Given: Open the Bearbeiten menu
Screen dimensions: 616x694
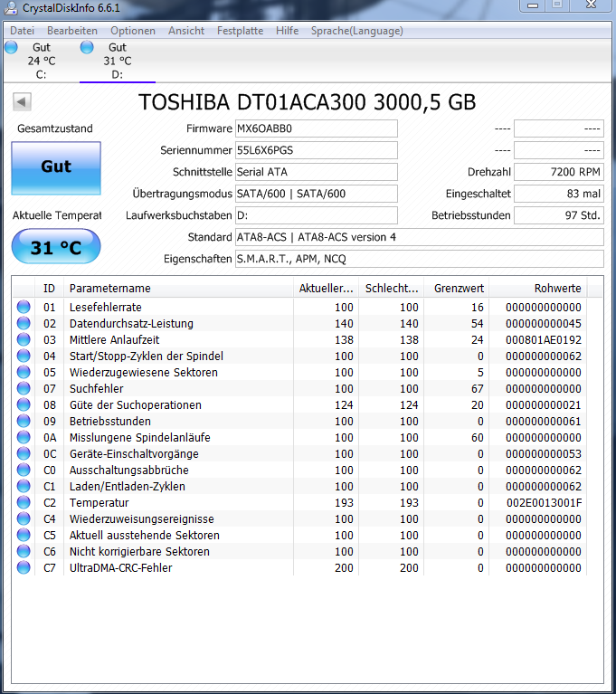Looking at the screenshot, I should (x=72, y=31).
